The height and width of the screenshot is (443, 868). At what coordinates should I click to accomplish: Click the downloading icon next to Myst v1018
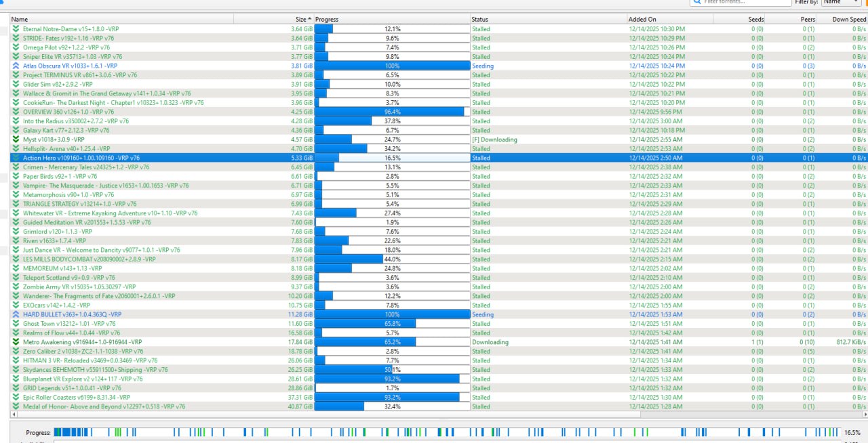coord(16,140)
